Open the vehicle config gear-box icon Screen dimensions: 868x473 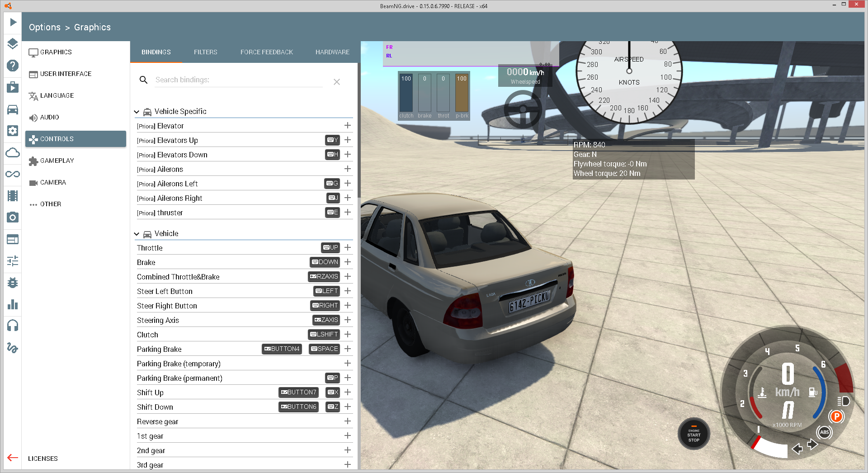(x=13, y=131)
